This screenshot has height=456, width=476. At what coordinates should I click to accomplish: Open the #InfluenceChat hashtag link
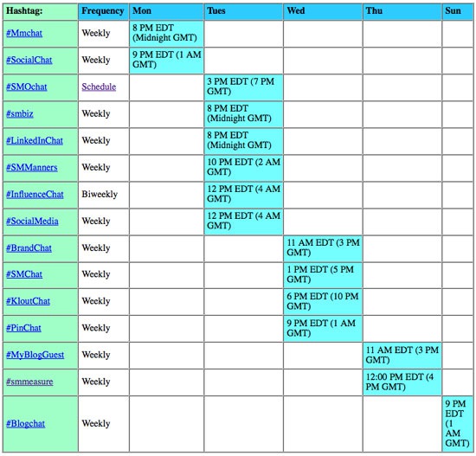click(35, 195)
